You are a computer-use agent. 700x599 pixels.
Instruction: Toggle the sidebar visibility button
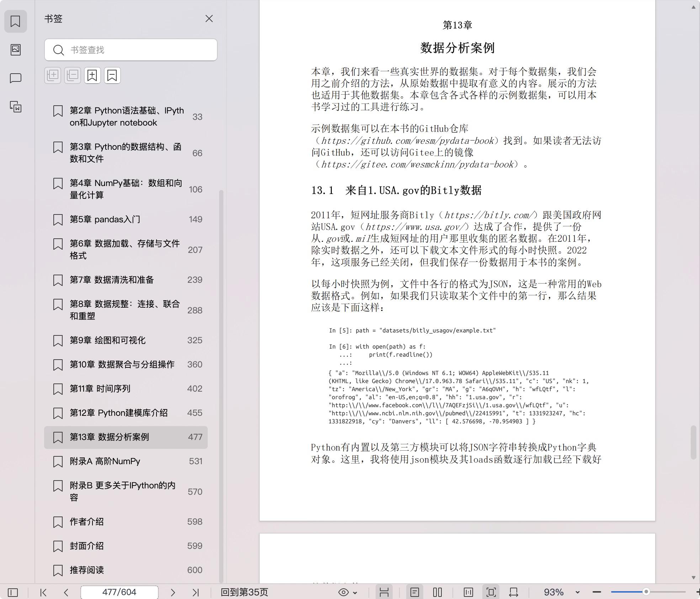(x=13, y=592)
